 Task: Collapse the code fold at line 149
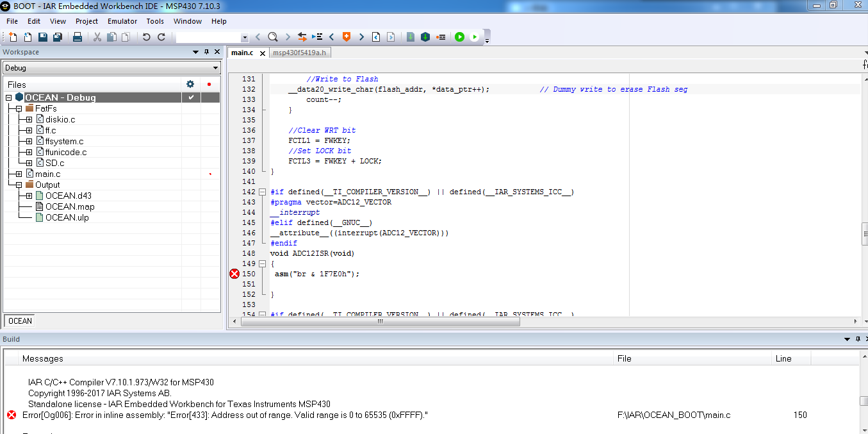coord(263,263)
